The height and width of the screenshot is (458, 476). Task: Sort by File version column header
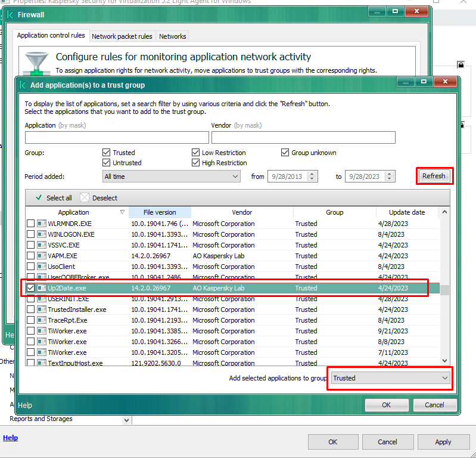click(160, 212)
